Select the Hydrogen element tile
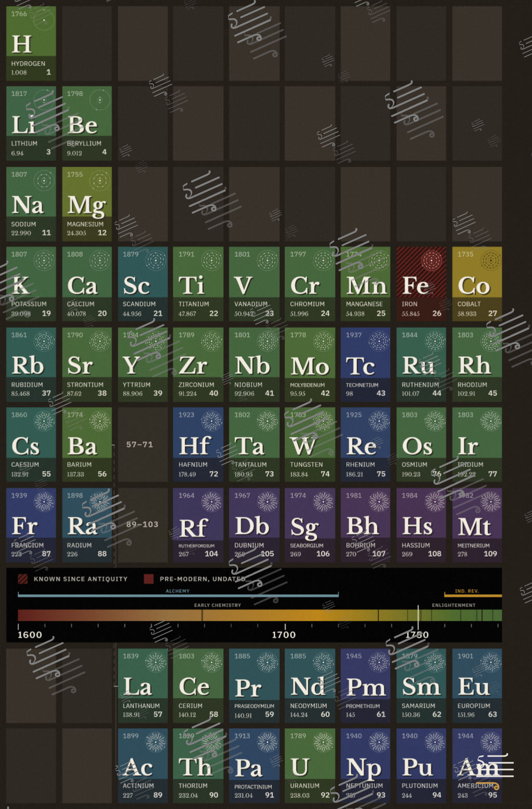Viewport: 532px width, 809px height. pyautogui.click(x=31, y=43)
